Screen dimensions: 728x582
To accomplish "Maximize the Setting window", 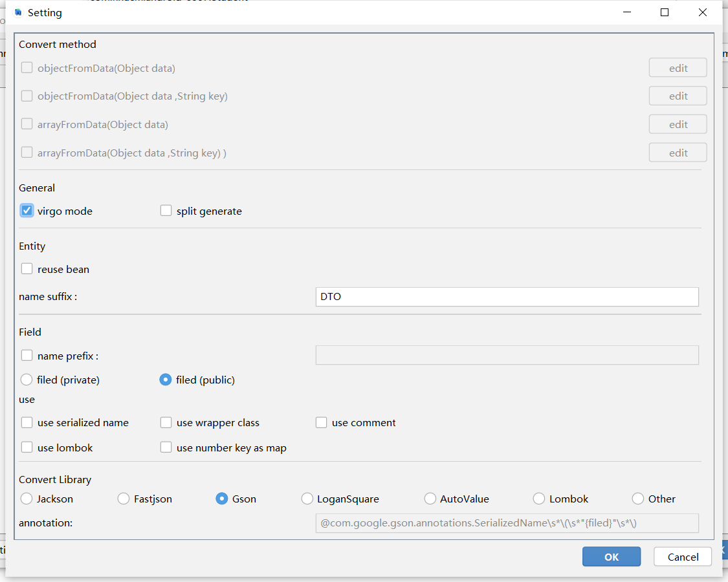I will (x=665, y=12).
